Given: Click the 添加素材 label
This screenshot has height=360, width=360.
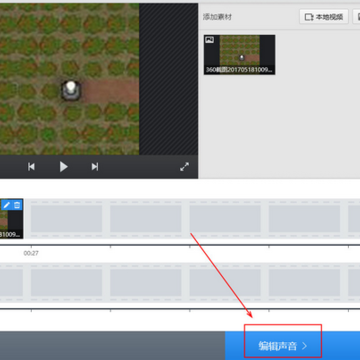Looking at the screenshot, I should [x=217, y=17].
